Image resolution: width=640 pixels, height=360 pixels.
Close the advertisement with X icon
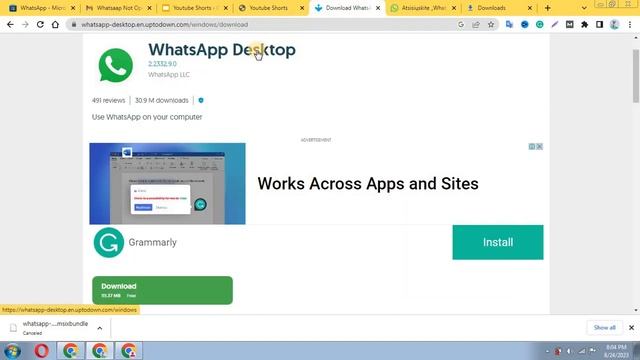(x=539, y=147)
